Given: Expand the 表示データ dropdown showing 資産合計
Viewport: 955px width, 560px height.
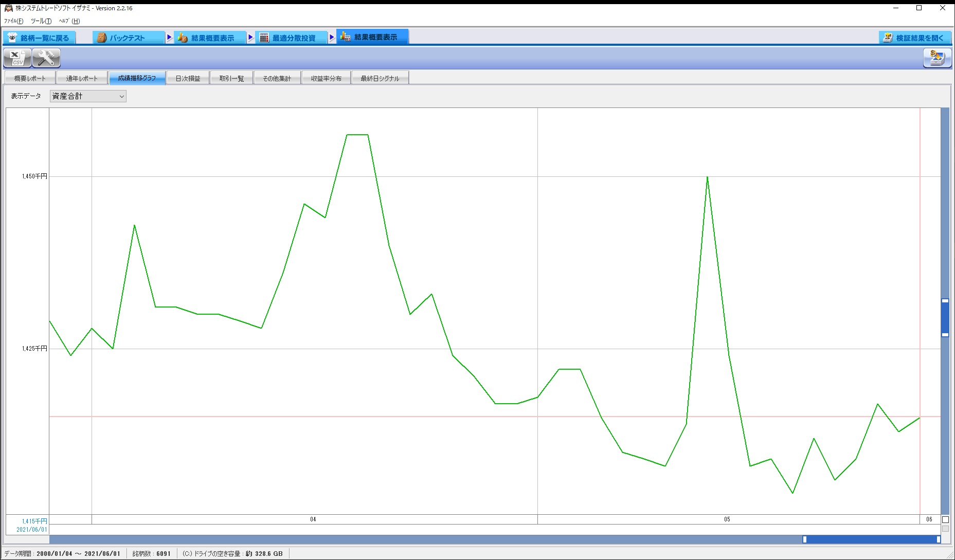Looking at the screenshot, I should click(88, 96).
